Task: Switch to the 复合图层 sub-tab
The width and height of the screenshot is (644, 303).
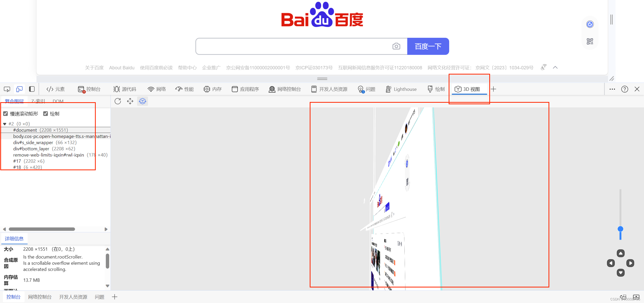Action: [x=14, y=101]
